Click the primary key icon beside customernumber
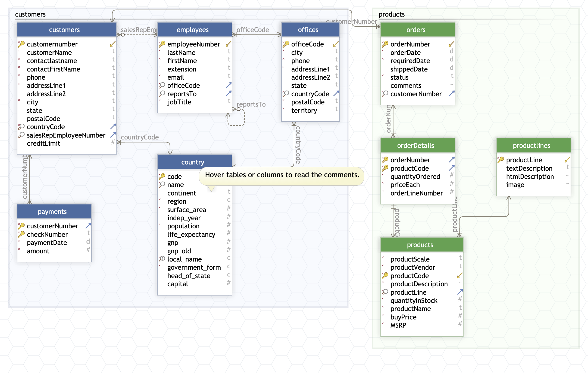This screenshot has width=588, height=373. (x=21, y=44)
